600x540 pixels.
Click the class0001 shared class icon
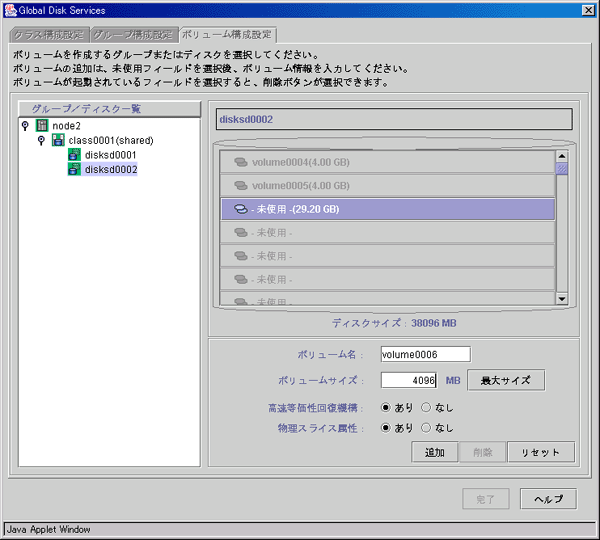[x=58, y=140]
